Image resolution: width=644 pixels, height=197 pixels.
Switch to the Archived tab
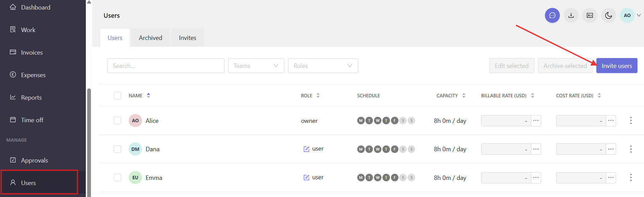[x=151, y=38]
